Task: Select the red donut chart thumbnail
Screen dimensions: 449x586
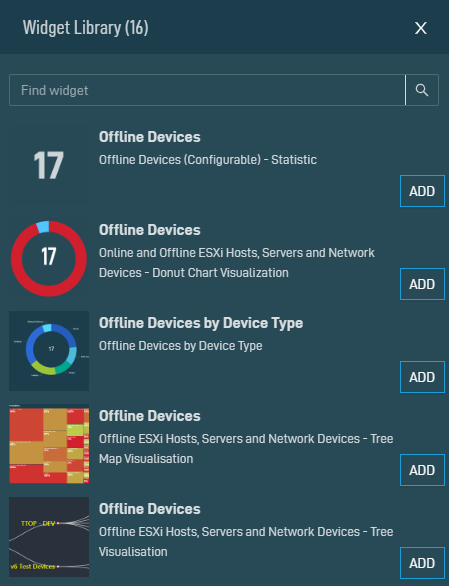Action: pyautogui.click(x=49, y=258)
